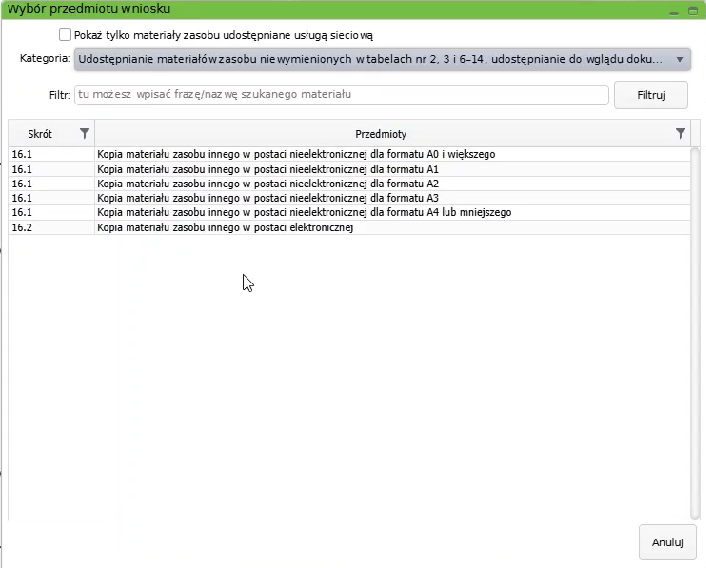Click the Kategoria dropdown arrow

[x=680, y=59]
